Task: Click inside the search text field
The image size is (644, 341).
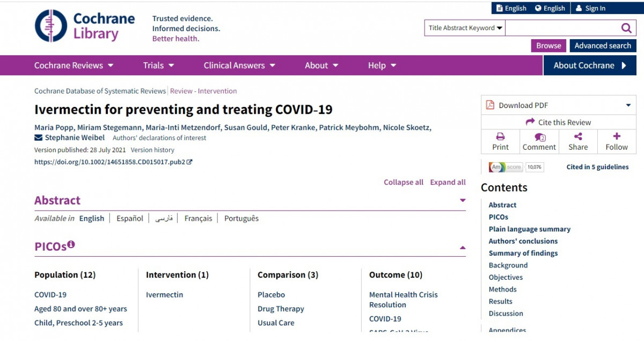Action: 561,28
